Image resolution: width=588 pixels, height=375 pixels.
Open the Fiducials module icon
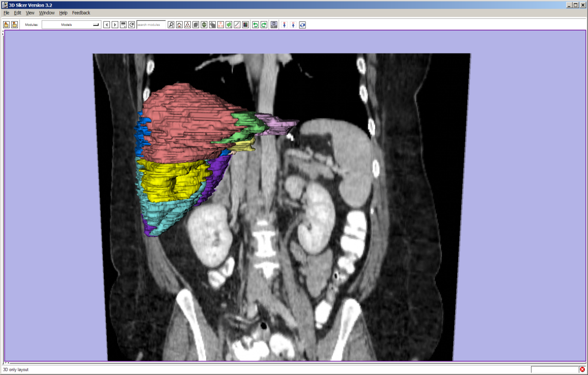click(x=220, y=24)
